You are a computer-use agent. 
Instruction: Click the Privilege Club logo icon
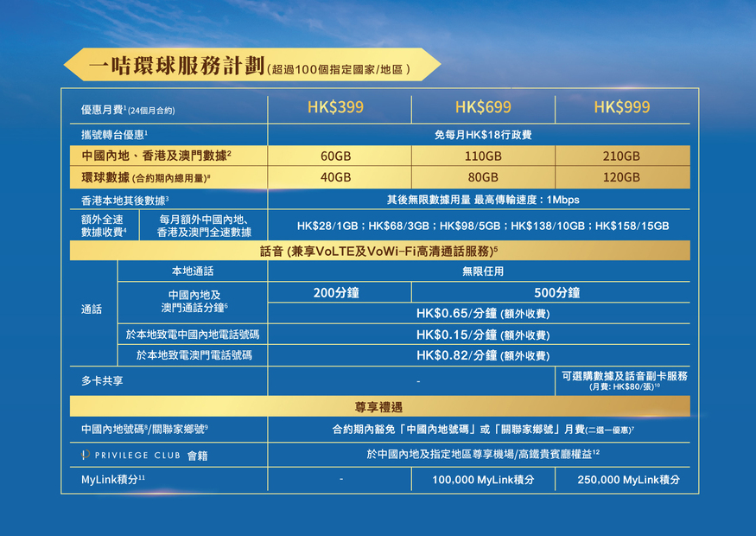tap(86, 455)
